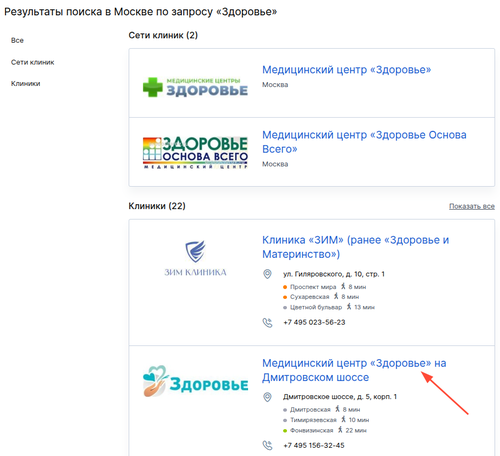
Task: Click 'Сети клиник (2)' section heading
Action: (163, 35)
